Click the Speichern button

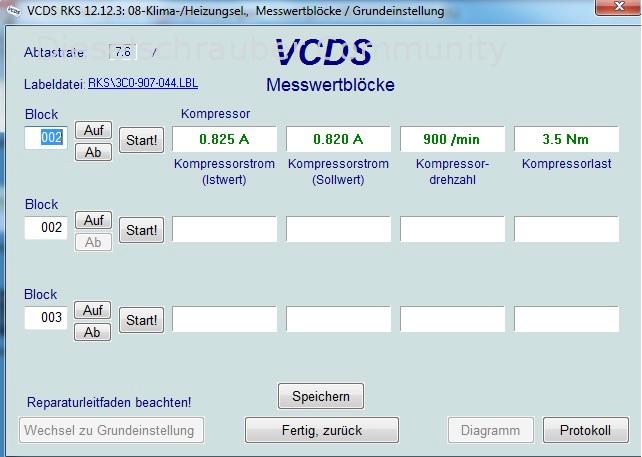pos(321,396)
